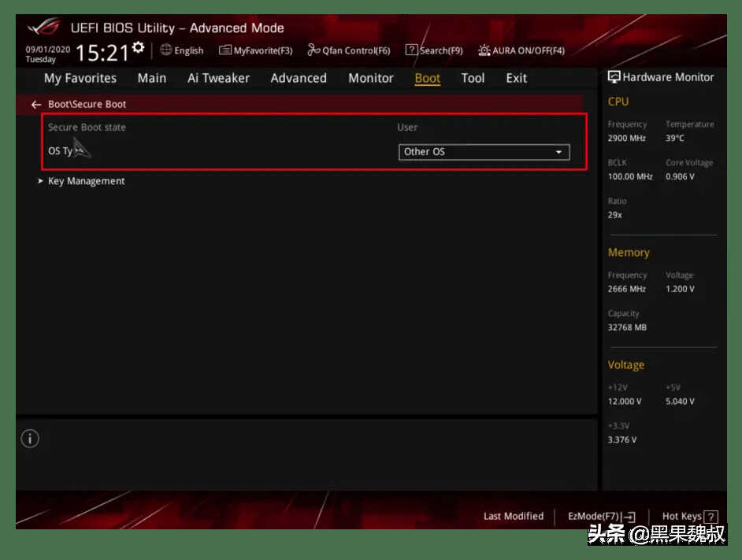
Task: Click Last Modified in bottom bar
Action: click(x=514, y=517)
